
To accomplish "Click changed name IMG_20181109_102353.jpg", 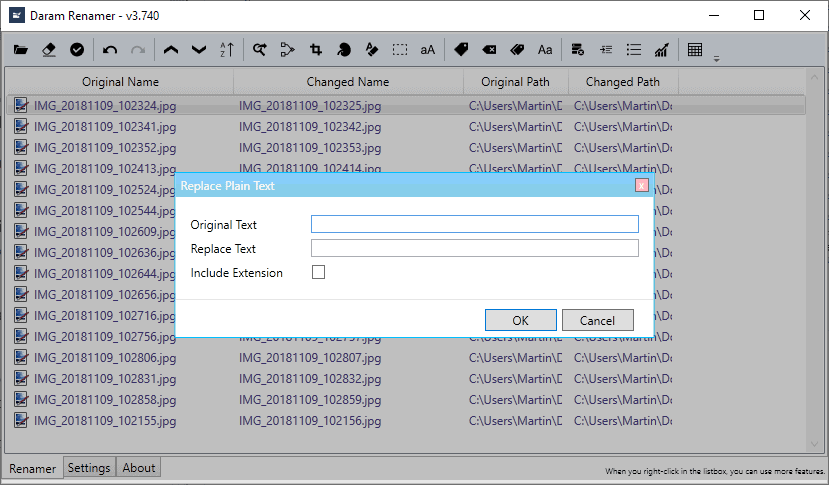I will pyautogui.click(x=310, y=148).
